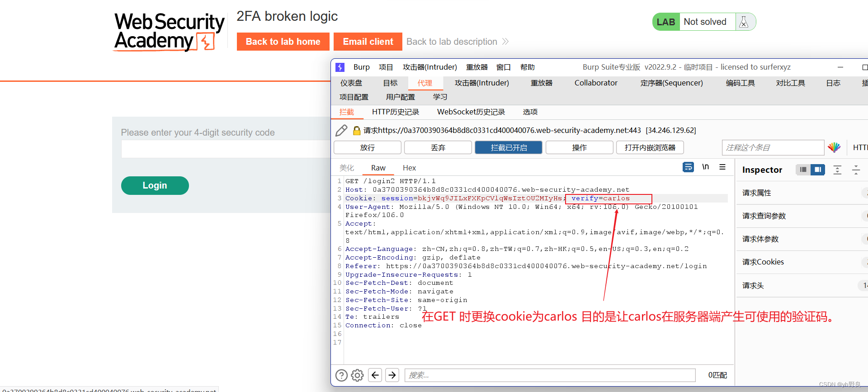868x392 pixels.
Task: Open HTTP history (HTTP历史记录) sub-tab
Action: click(395, 112)
